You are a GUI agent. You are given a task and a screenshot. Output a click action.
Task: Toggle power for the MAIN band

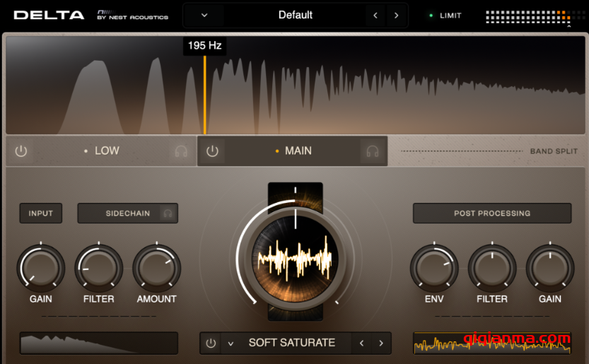click(x=212, y=151)
